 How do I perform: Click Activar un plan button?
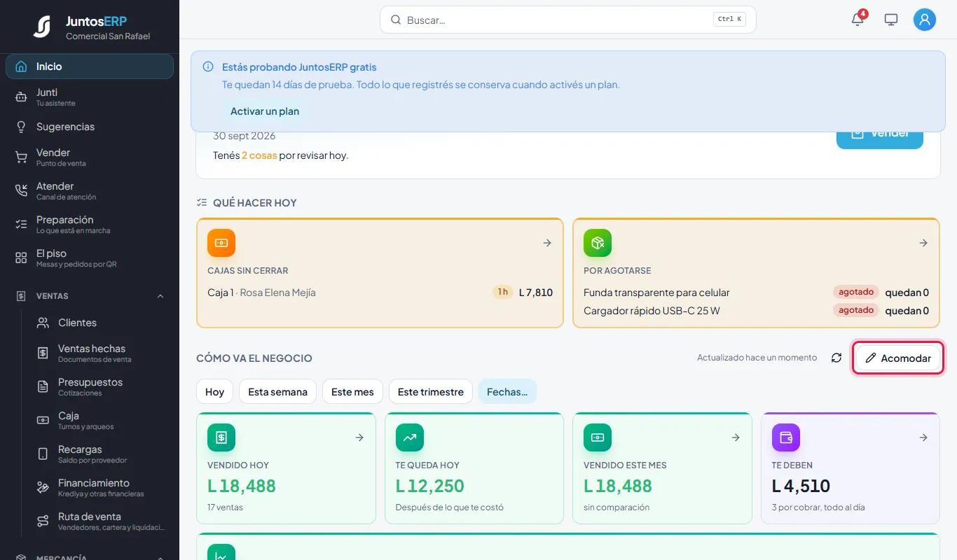(x=265, y=111)
